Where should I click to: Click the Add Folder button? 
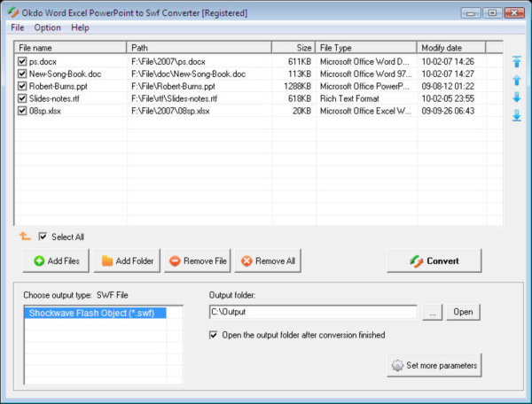pyautogui.click(x=127, y=261)
